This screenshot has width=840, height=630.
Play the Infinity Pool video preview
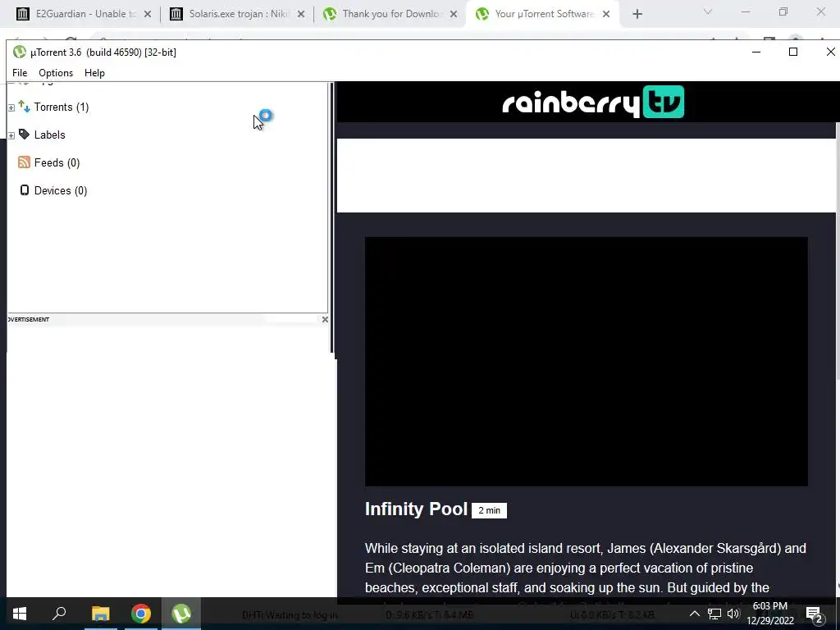(586, 362)
